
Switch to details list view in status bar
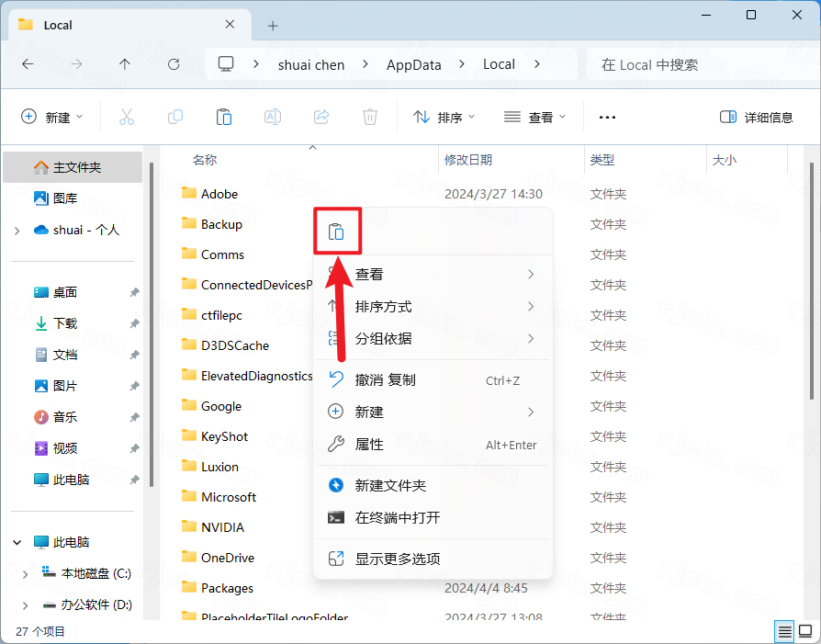[x=784, y=631]
